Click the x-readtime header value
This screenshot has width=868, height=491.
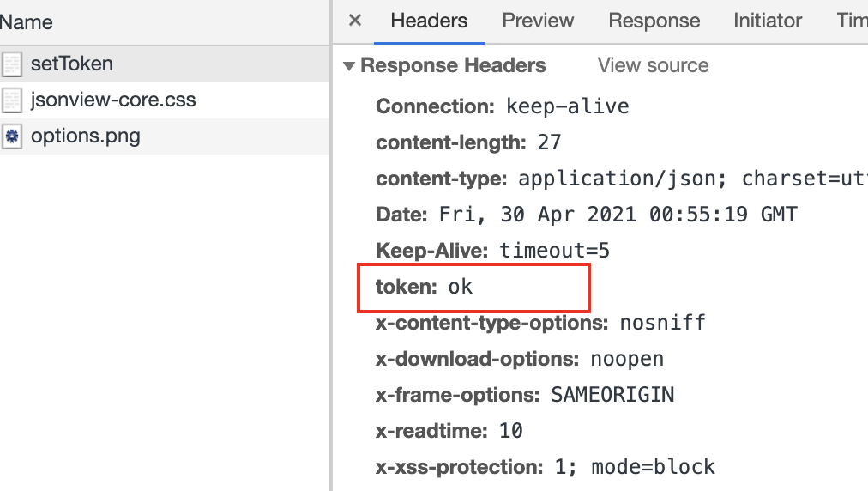(x=511, y=431)
